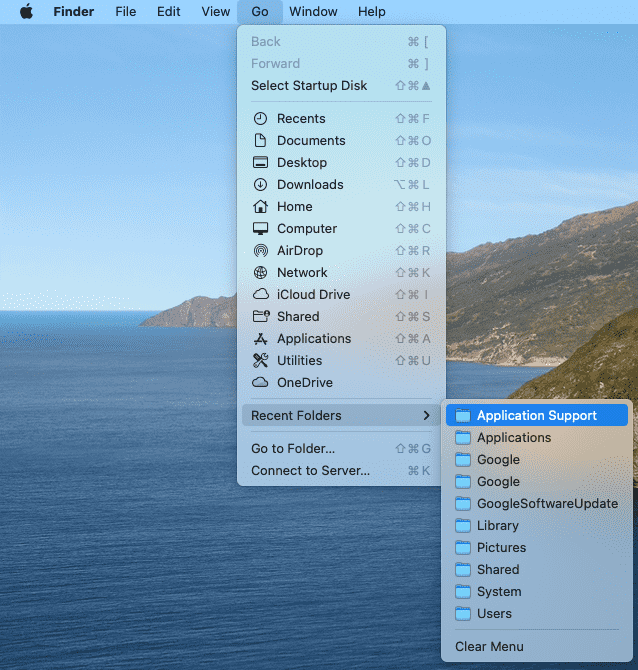Select the Documents label
The width and height of the screenshot is (638, 670).
311,141
